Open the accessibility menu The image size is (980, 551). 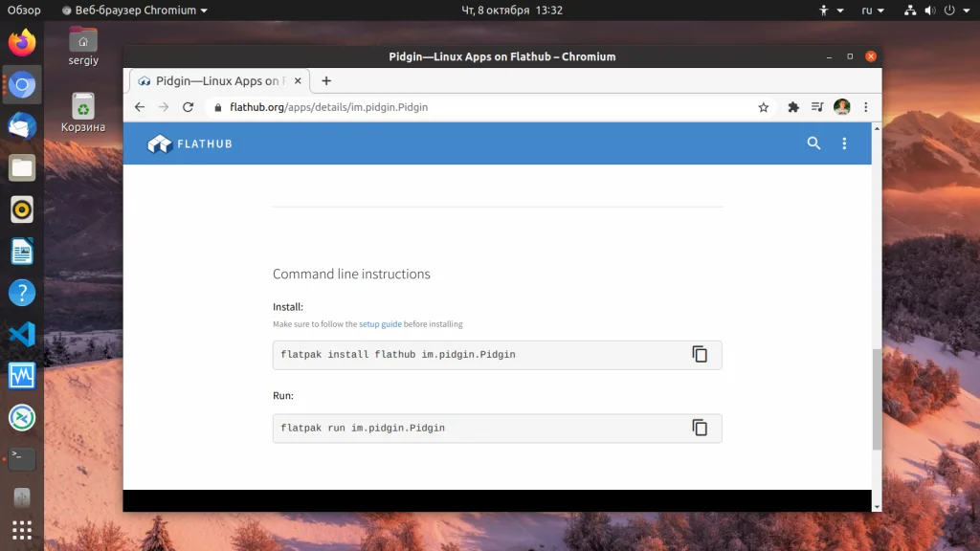pyautogui.click(x=832, y=10)
